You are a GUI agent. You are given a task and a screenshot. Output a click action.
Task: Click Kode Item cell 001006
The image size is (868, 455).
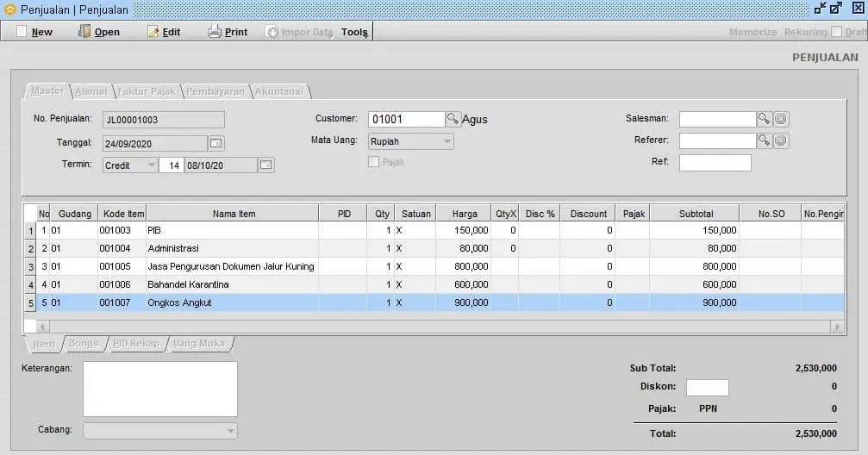[x=122, y=284]
